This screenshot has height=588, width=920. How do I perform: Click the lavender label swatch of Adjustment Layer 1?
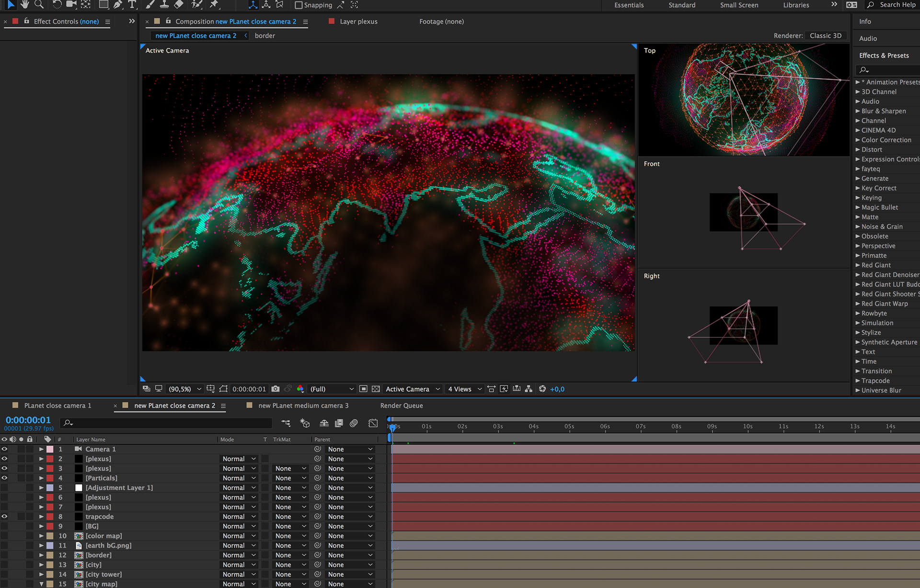pos(50,487)
